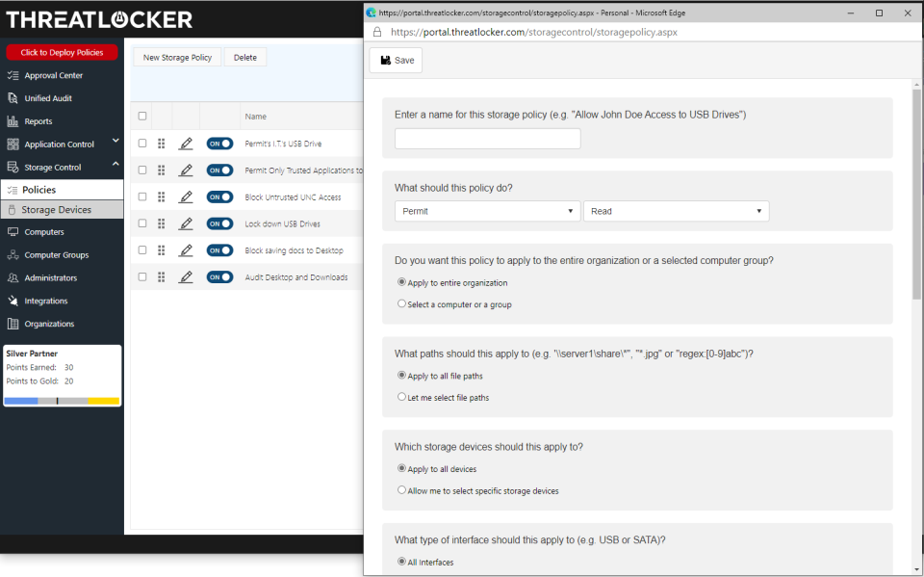This screenshot has width=924, height=577.
Task: Click the Name column header
Action: pos(256,117)
